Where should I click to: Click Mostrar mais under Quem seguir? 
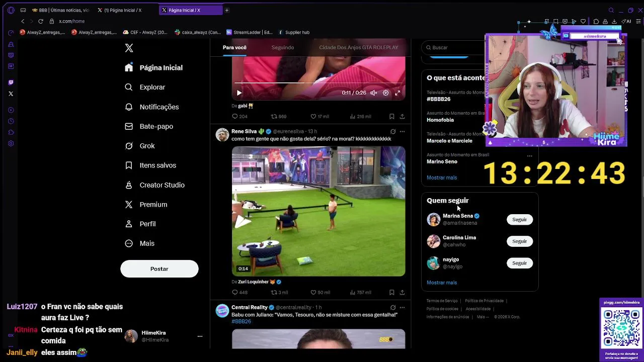[442, 283]
